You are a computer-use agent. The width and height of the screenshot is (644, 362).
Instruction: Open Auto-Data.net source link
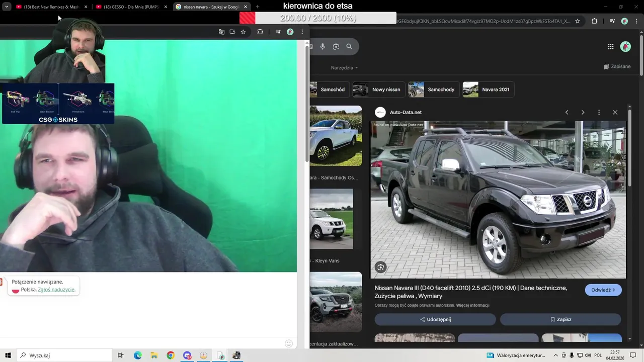click(x=406, y=112)
